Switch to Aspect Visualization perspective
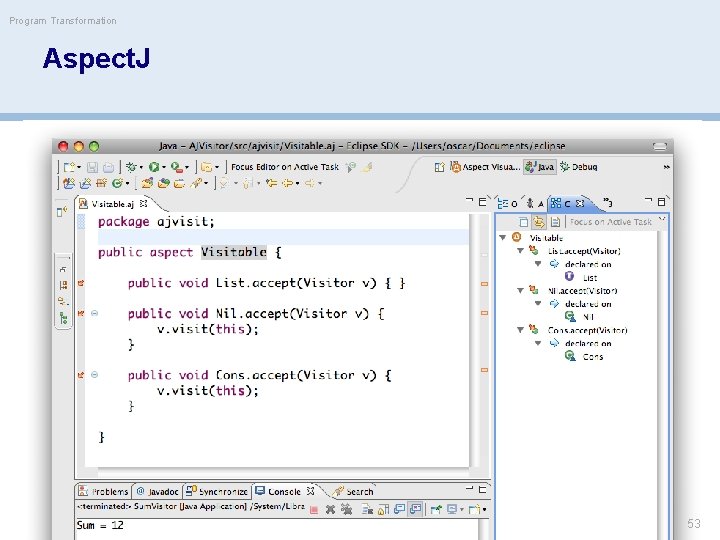Image resolution: width=720 pixels, height=540 pixels. 485,167
